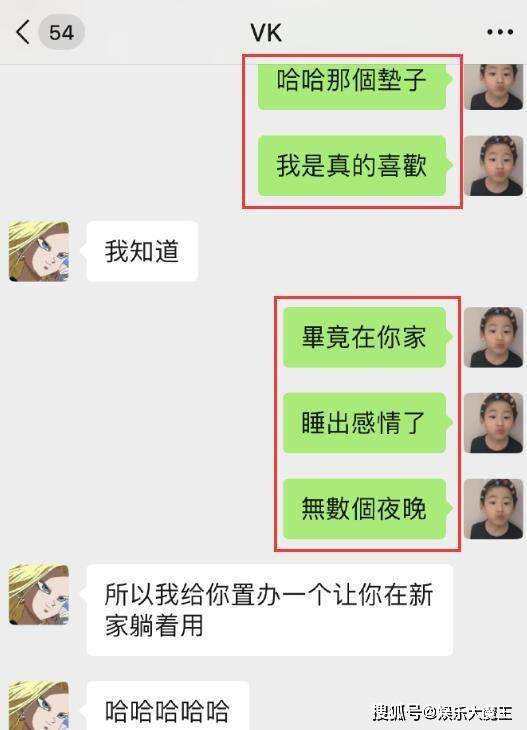This screenshot has width=527, height=730.
Task: Open the three-dots chat options menu
Action: 500,32
